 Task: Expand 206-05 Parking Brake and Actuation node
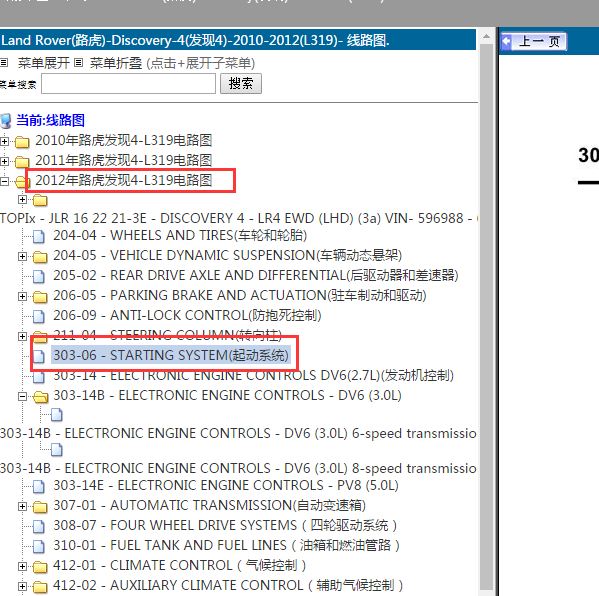(x=23, y=296)
